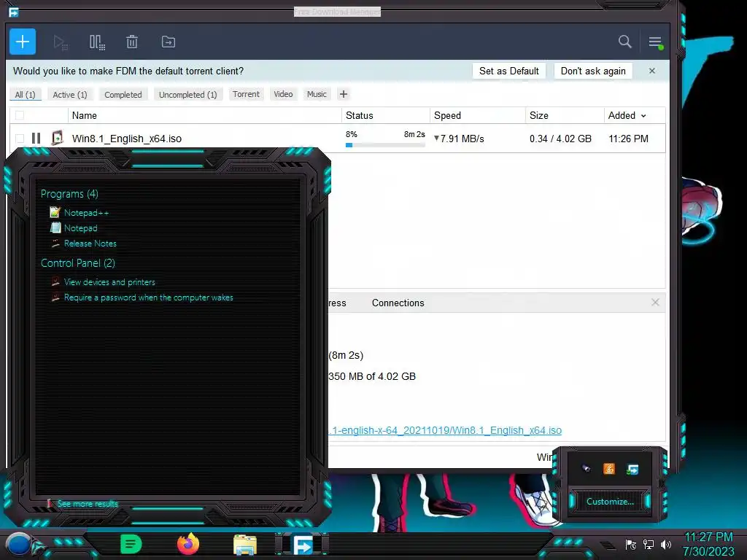
Task: Click the USB safely remove tray icon
Action: click(x=587, y=469)
